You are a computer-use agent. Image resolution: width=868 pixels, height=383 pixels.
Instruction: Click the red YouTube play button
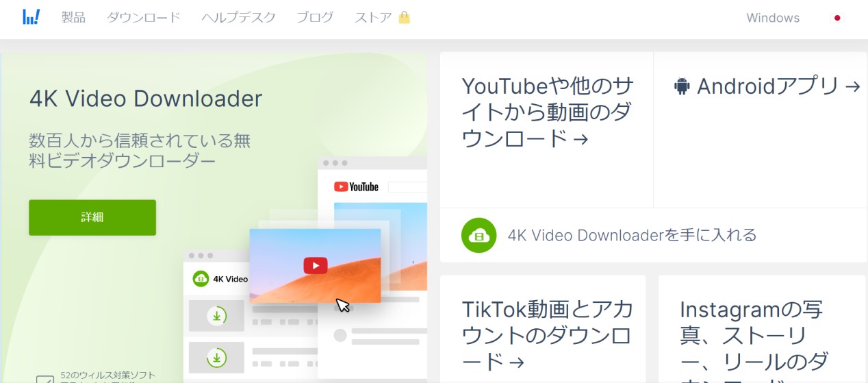pos(316,265)
